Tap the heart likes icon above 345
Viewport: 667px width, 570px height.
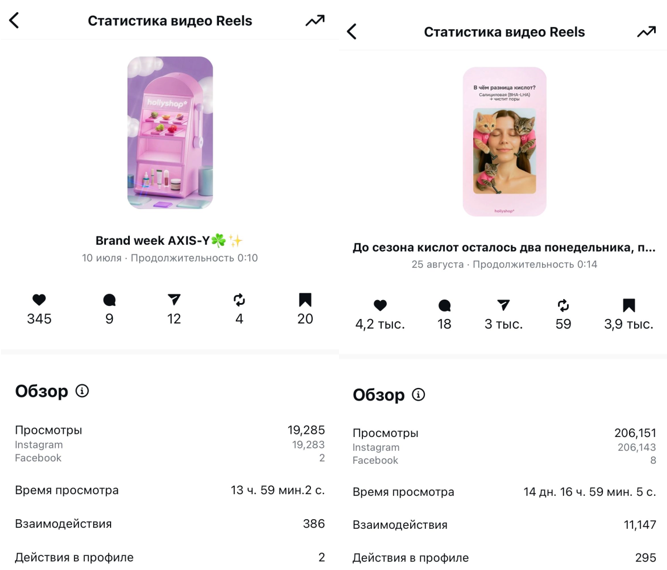[x=39, y=299]
